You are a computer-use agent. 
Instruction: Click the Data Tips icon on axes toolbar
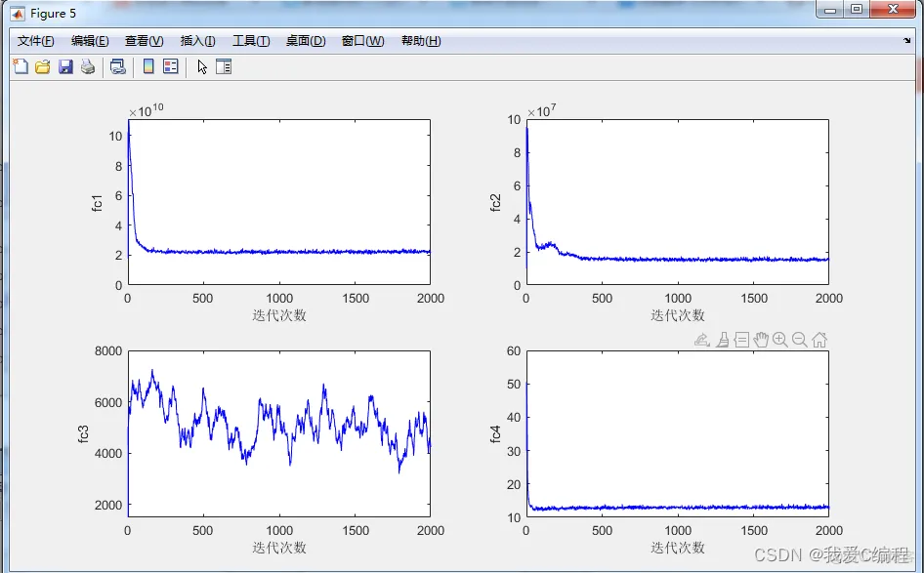742,340
